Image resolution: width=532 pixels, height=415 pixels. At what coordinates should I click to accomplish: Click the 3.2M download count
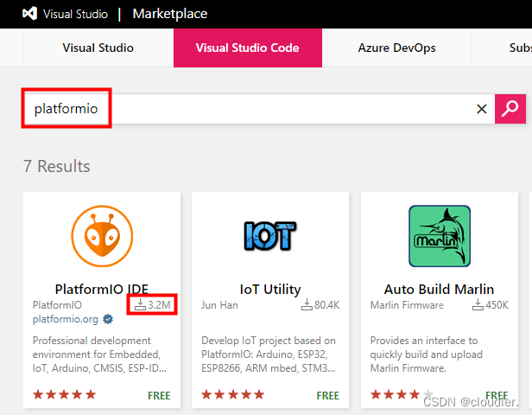click(x=159, y=305)
